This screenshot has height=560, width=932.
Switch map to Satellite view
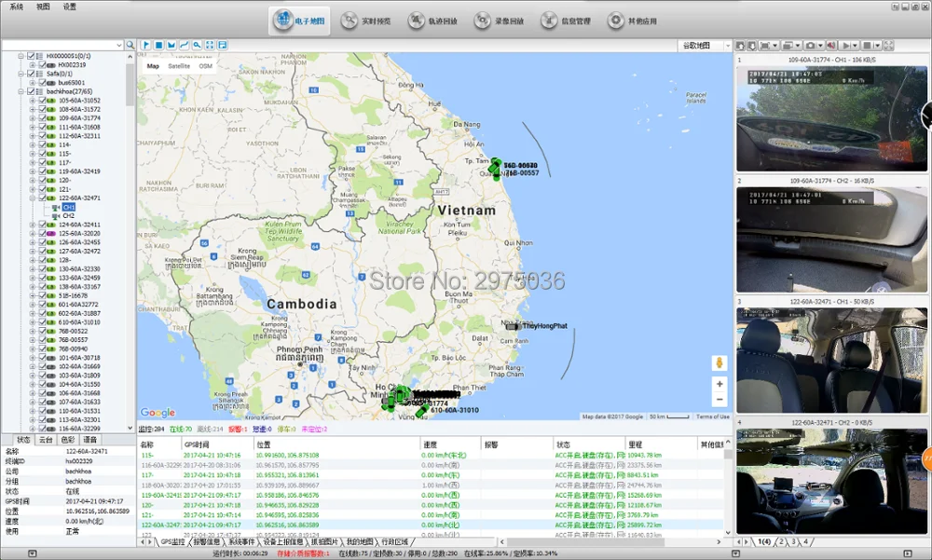coord(179,66)
